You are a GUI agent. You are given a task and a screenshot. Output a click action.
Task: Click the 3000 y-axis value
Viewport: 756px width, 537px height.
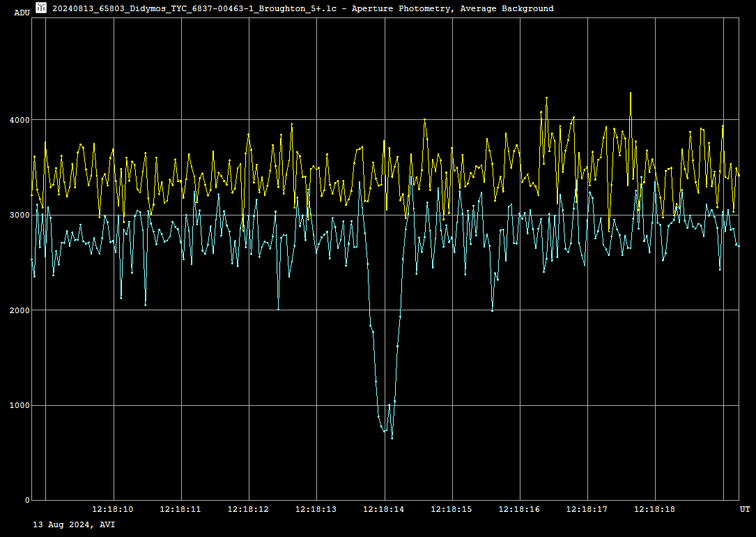[x=21, y=215]
